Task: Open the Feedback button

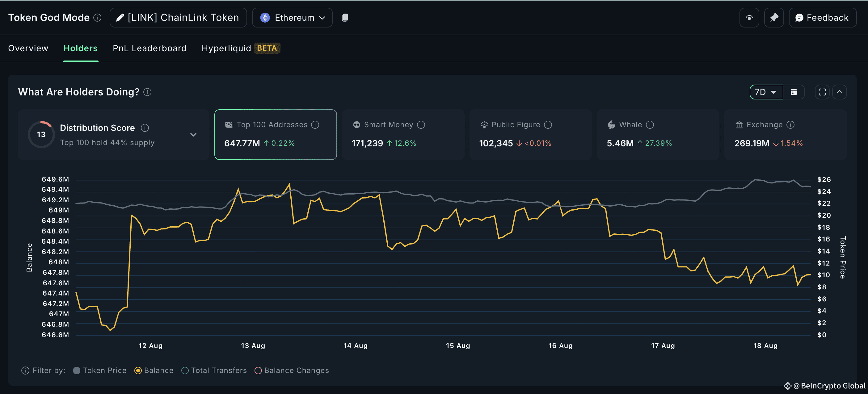Action: click(823, 18)
